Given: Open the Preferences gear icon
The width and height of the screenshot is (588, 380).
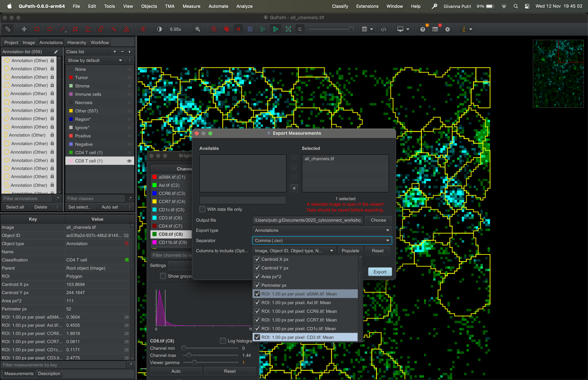Looking at the screenshot, I should 447,29.
